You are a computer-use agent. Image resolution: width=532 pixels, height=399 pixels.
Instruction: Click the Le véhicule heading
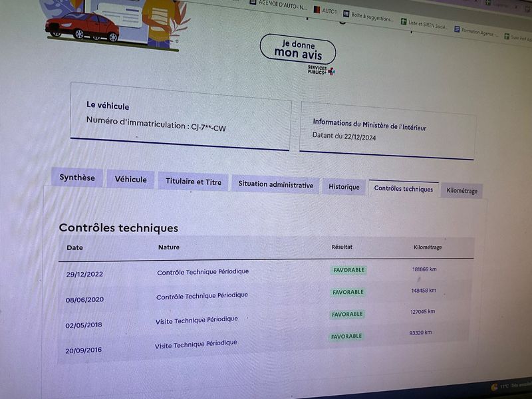(x=108, y=106)
